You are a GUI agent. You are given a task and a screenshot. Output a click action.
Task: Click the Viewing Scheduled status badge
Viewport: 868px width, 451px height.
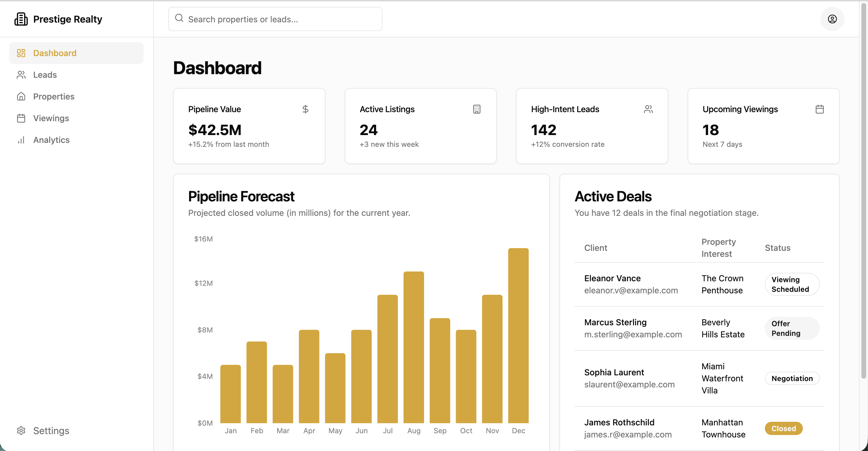pyautogui.click(x=792, y=284)
